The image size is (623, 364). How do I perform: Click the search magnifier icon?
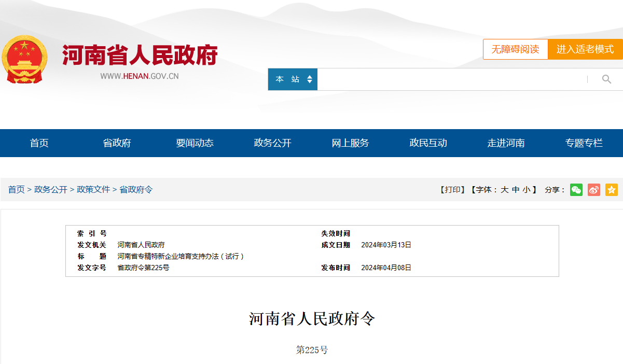point(606,79)
